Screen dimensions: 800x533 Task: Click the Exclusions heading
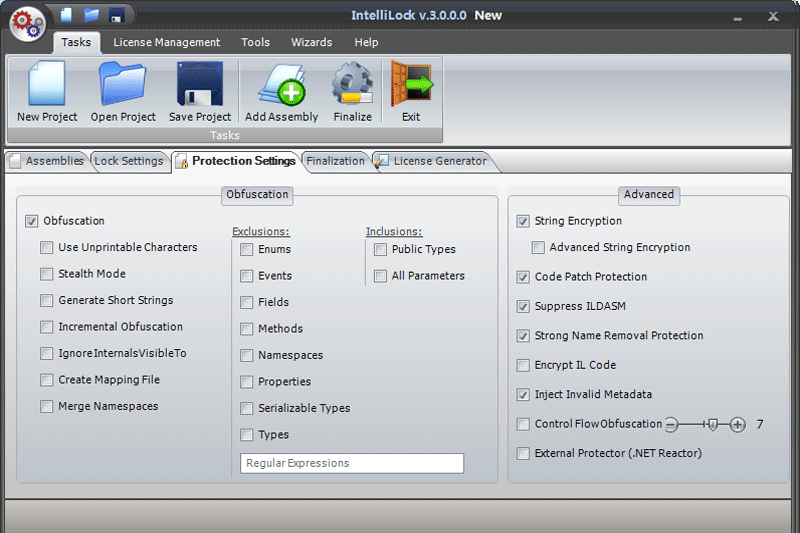[x=261, y=232]
